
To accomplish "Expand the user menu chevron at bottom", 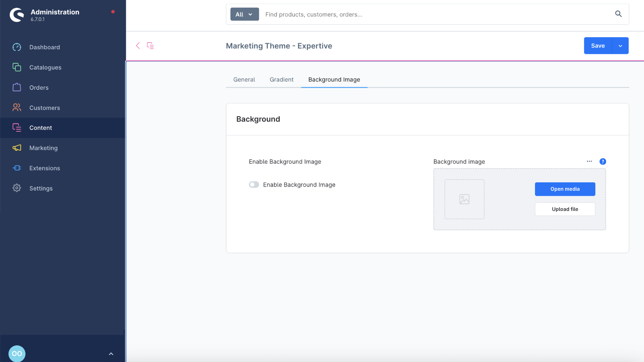I will [x=111, y=354].
